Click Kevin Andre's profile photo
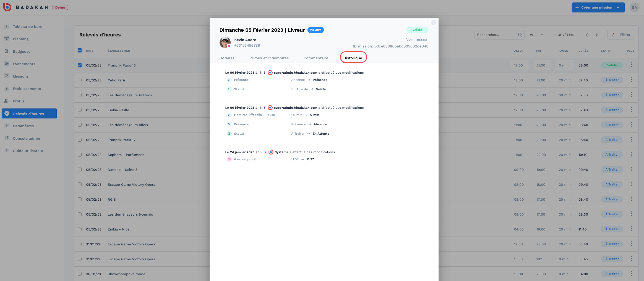644x281 pixels. click(225, 43)
